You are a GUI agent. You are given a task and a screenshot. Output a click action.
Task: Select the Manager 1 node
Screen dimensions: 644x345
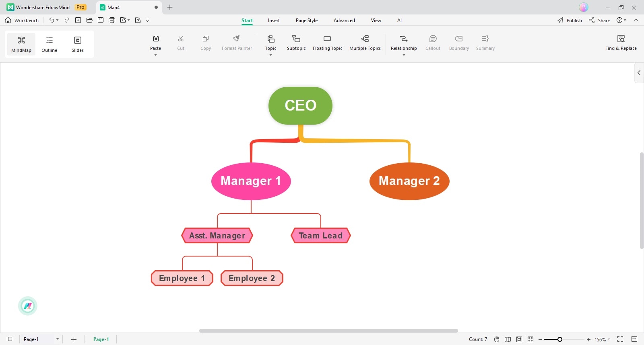[x=251, y=181]
